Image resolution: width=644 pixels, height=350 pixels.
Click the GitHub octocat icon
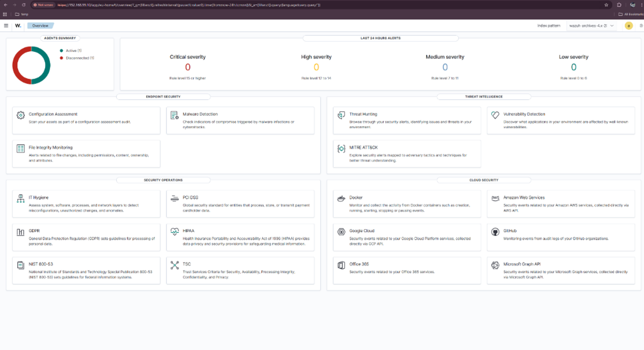coord(495,232)
